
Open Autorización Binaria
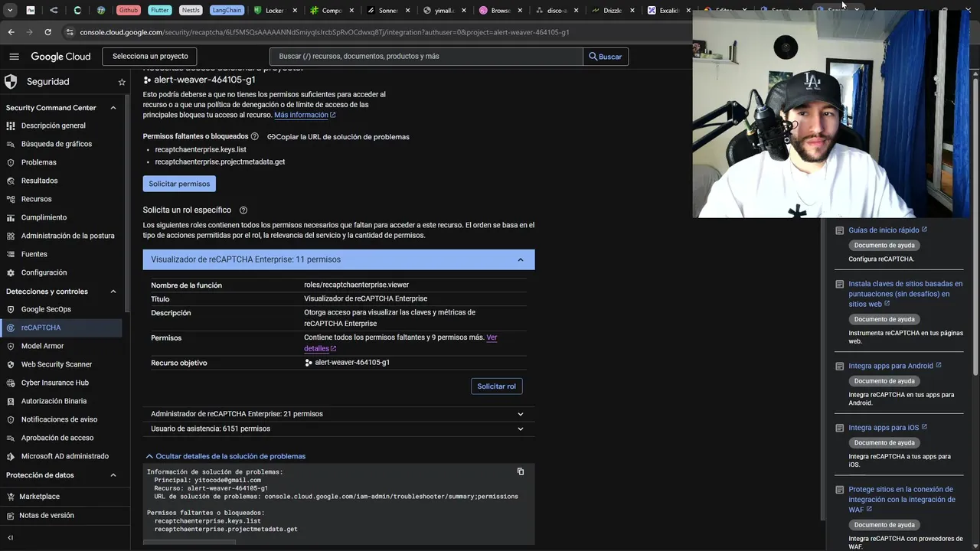[x=61, y=401]
